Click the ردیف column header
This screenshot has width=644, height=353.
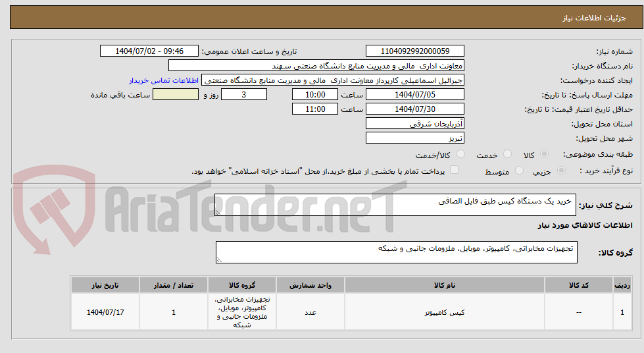click(x=622, y=285)
